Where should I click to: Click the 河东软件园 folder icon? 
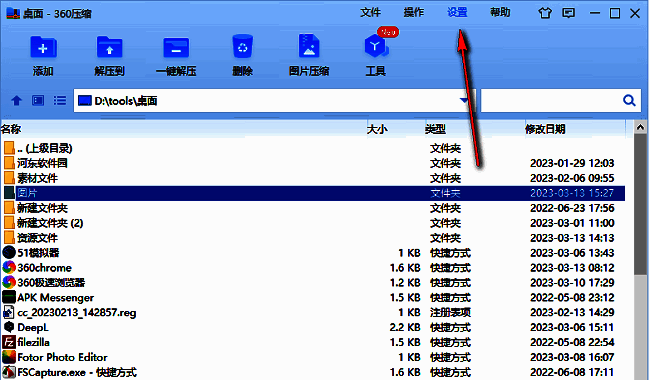coord(9,163)
